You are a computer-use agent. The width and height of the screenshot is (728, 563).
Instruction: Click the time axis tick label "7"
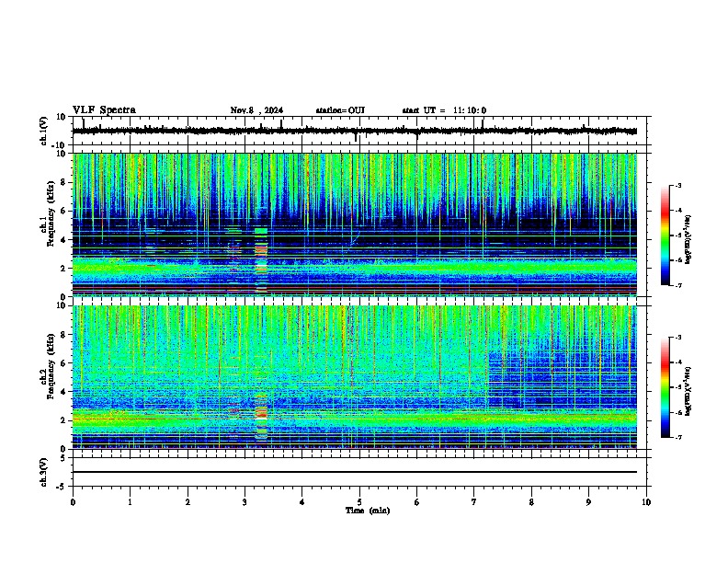(474, 502)
